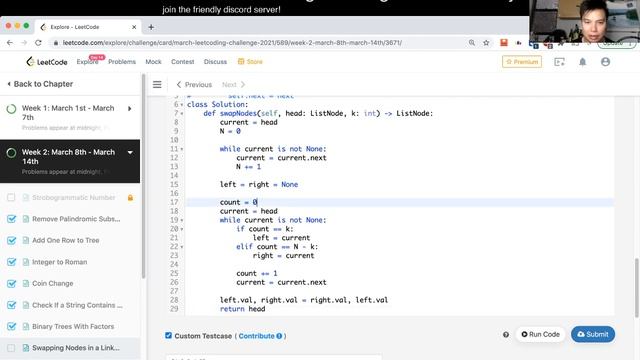Image resolution: width=640 pixels, height=360 pixels.
Task: Open Add One Row to Tree problem
Action: click(66, 240)
